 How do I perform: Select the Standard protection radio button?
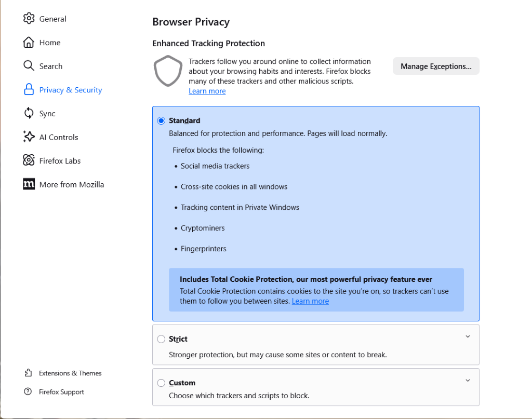[161, 120]
